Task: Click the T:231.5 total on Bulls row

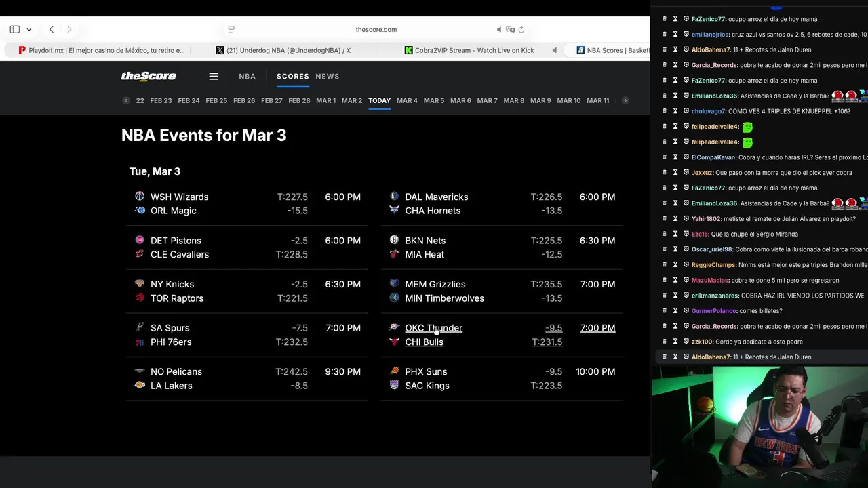Action: (547, 342)
